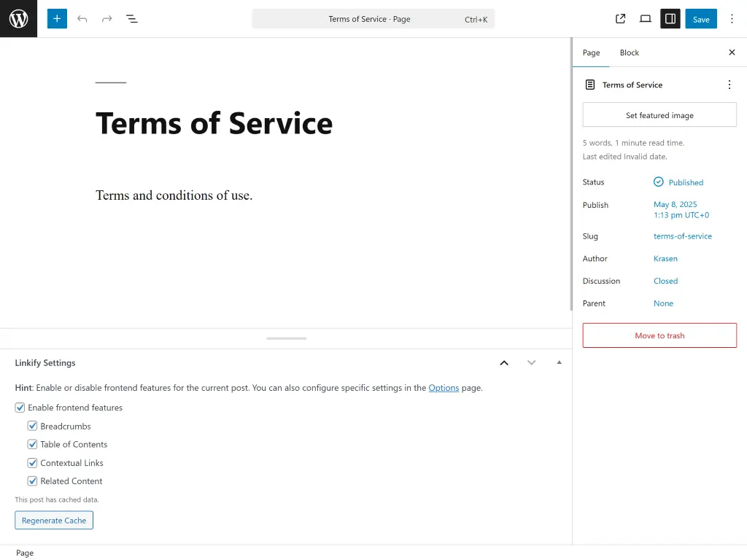Viewport: 747px width, 560px height.
Task: Click the Undo icon
Action: [82, 18]
